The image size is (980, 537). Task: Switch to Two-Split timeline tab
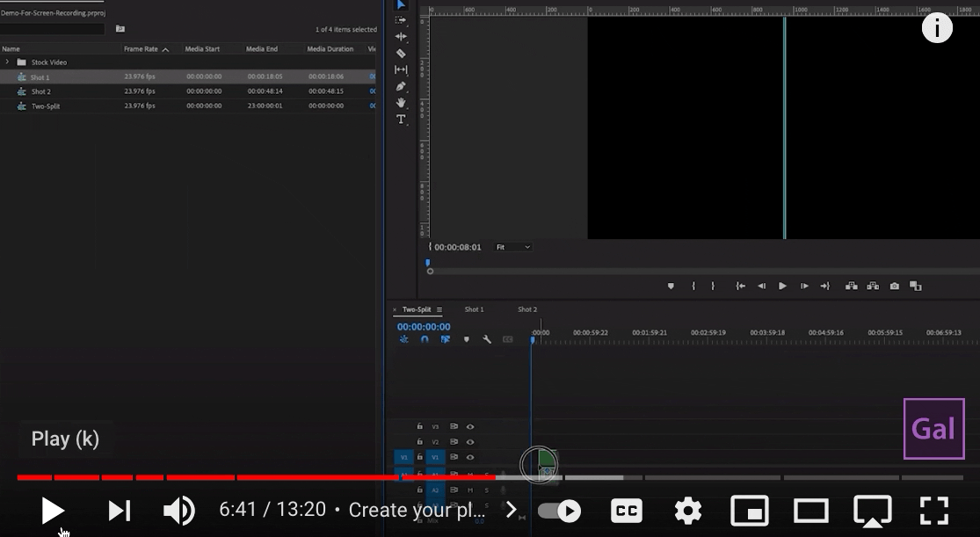coord(417,309)
